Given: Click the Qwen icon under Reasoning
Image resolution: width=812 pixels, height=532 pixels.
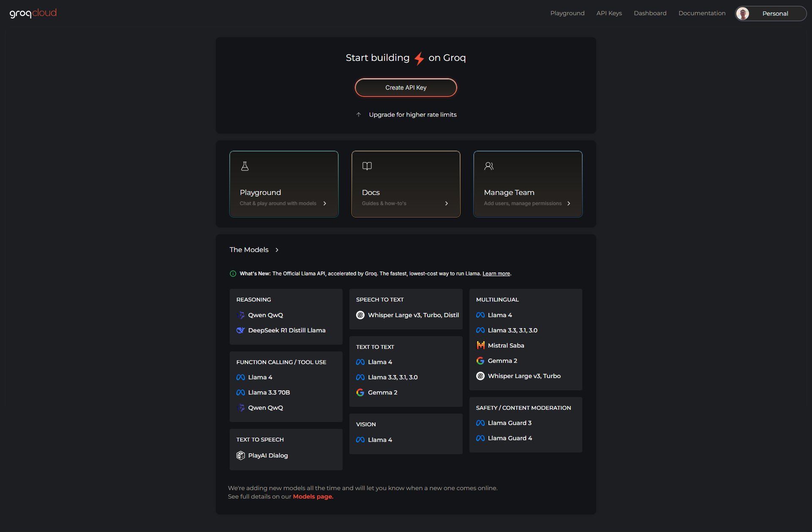Looking at the screenshot, I should (x=241, y=315).
